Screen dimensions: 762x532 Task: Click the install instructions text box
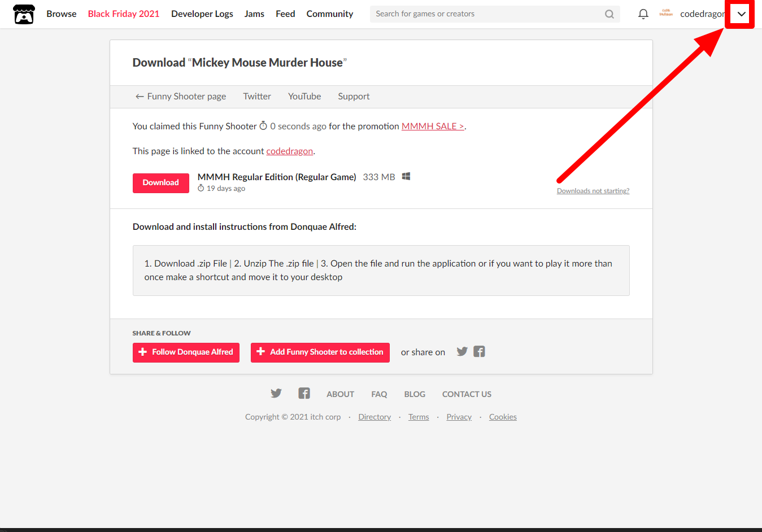point(381,271)
